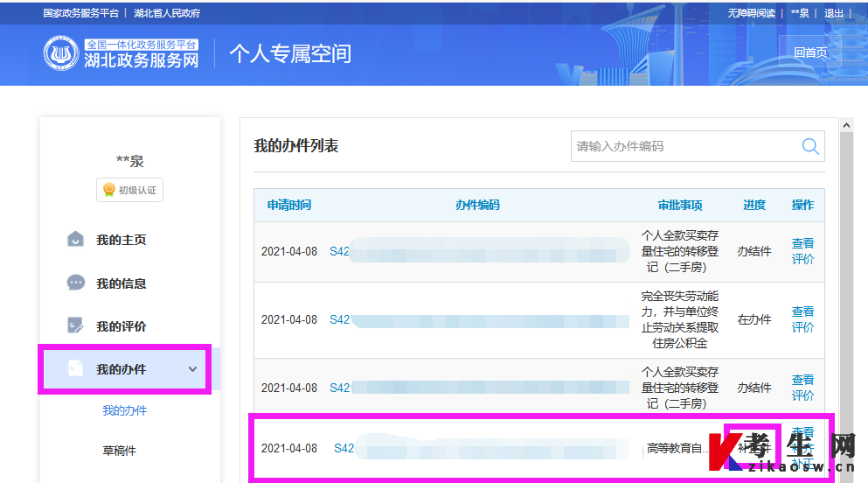This screenshot has width=868, height=483.
Task: Click 评价 for the first 办结件 row
Action: point(802,259)
